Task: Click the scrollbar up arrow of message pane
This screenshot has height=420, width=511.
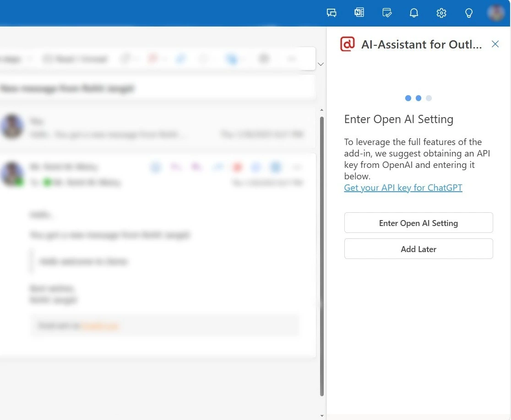Action: 321,110
